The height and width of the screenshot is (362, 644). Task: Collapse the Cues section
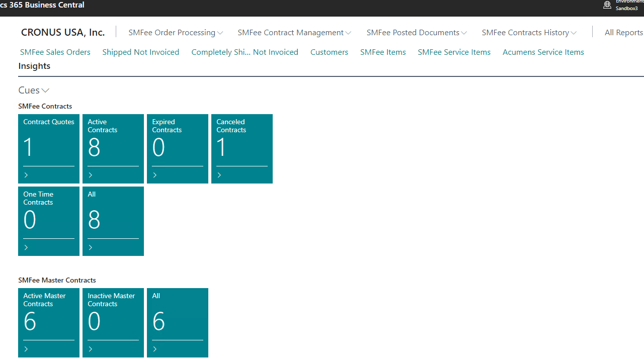point(34,90)
